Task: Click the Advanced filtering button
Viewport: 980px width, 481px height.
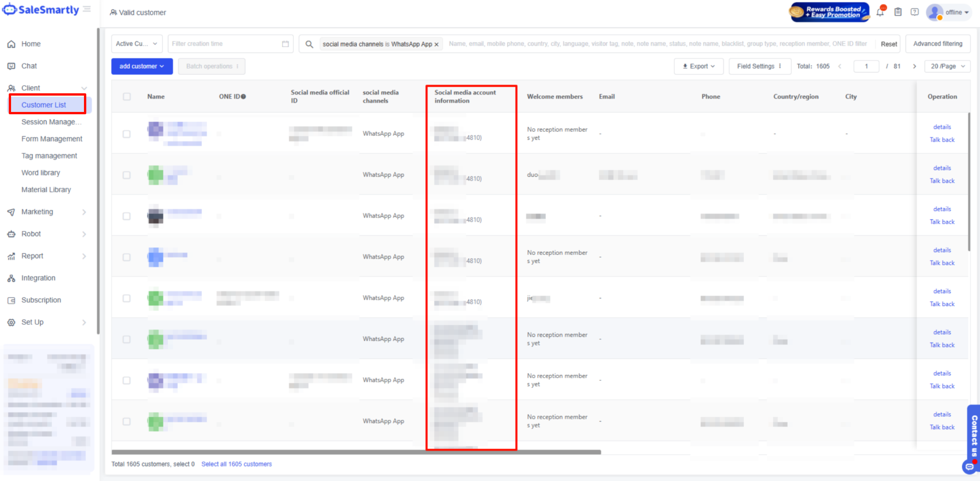Action: pyautogui.click(x=937, y=44)
